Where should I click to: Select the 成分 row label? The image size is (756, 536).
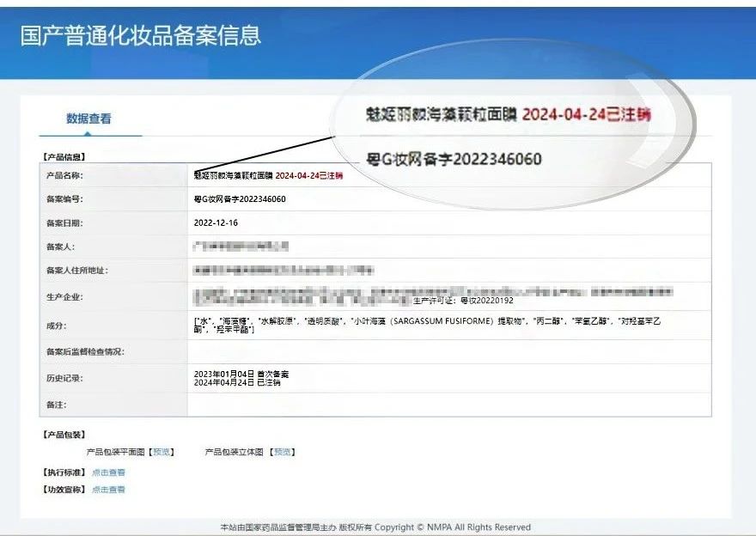click(57, 326)
